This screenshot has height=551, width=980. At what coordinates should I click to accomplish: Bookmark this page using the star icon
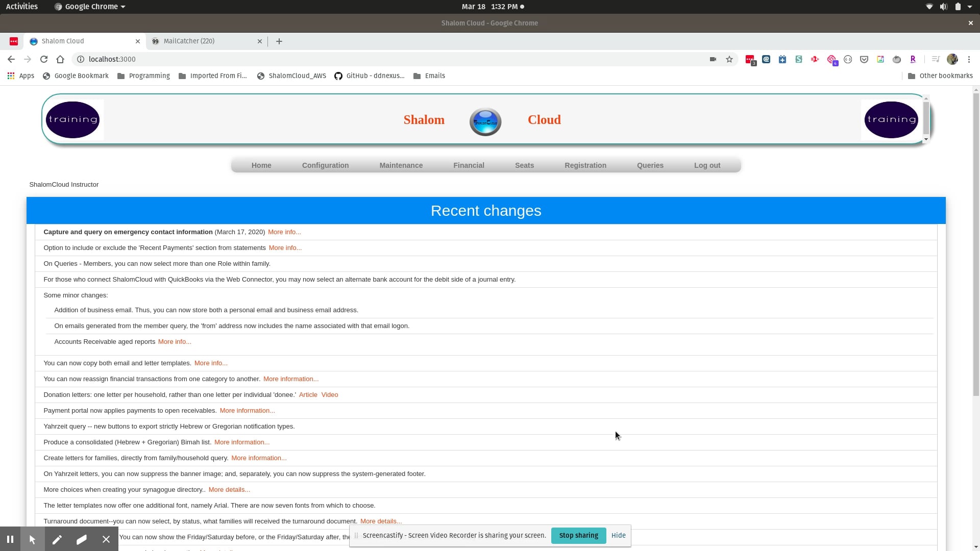click(x=729, y=59)
